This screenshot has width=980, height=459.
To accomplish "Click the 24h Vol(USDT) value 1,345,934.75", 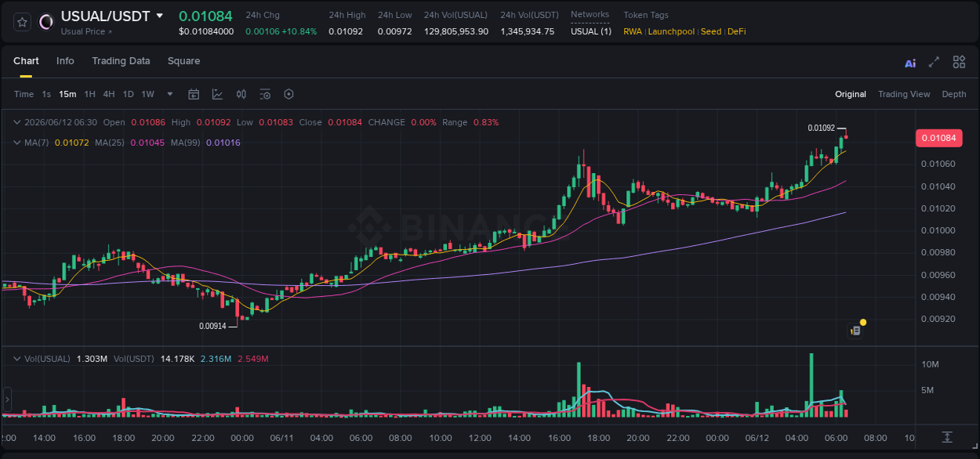I will (528, 31).
